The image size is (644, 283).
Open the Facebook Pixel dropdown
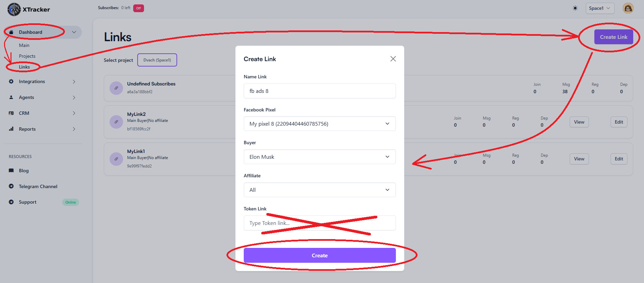point(319,124)
